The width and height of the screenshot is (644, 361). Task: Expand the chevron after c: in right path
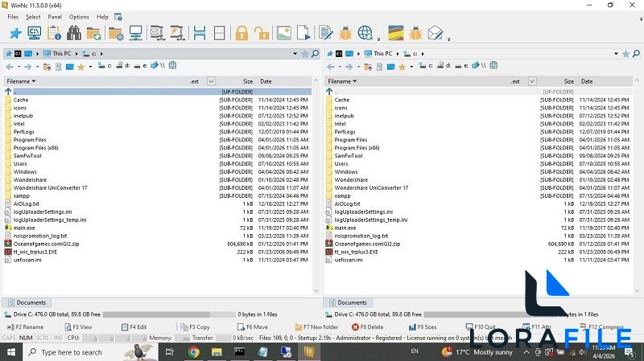point(422,54)
